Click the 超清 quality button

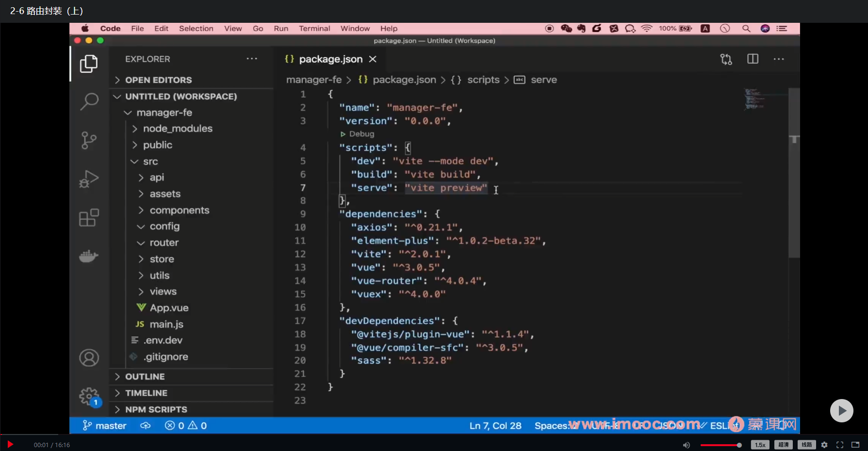click(x=784, y=445)
